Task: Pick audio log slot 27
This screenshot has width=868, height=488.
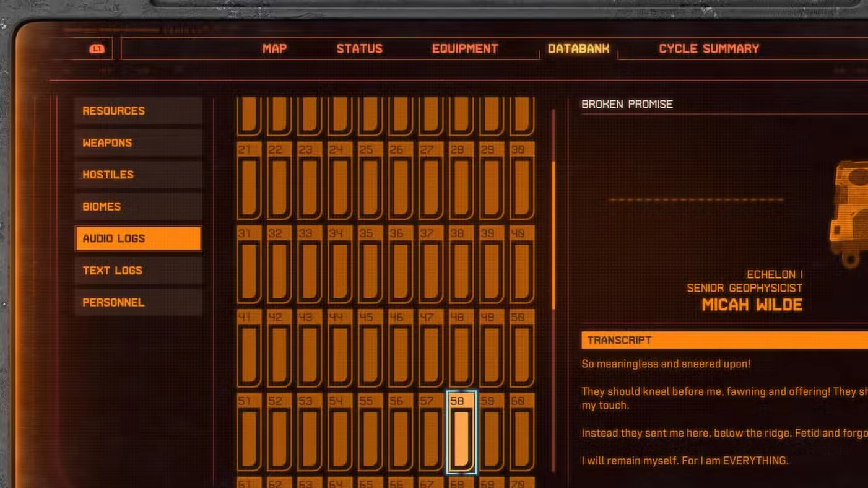Action: (431, 181)
